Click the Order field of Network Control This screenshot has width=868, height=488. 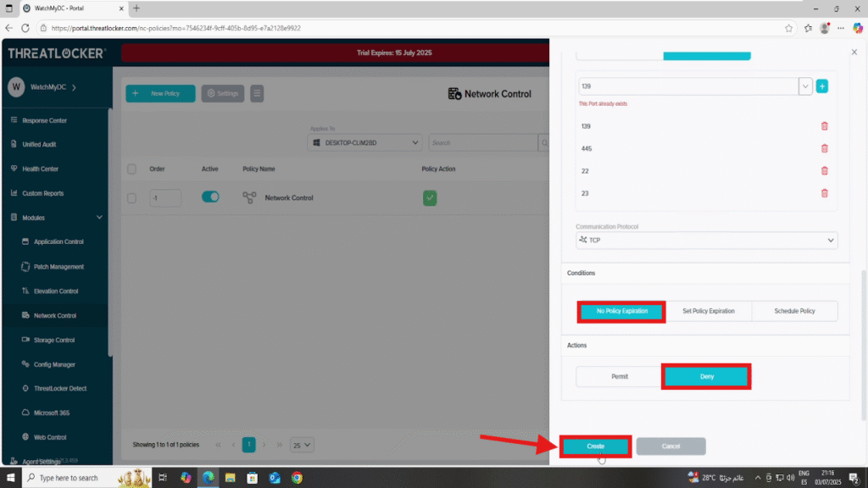[165, 198]
